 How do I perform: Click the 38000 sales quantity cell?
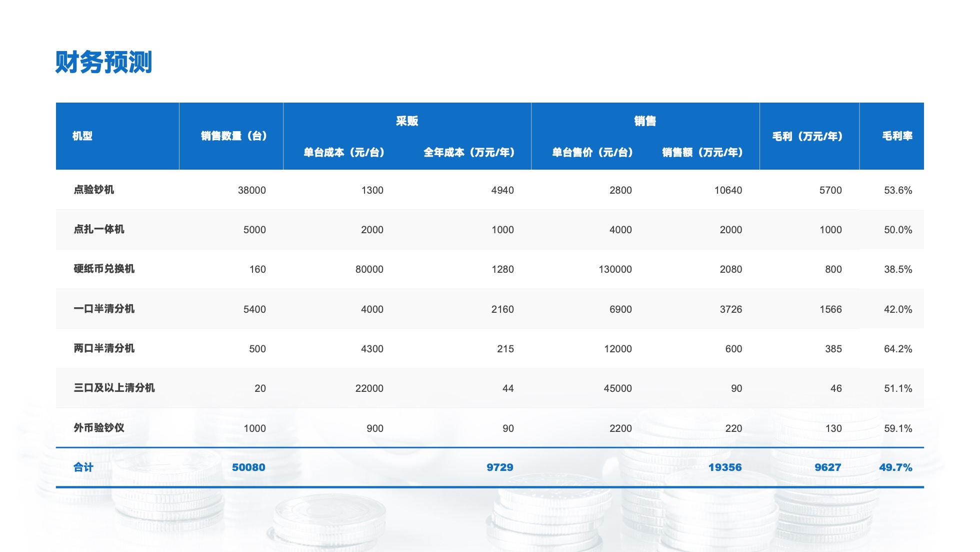[x=252, y=190]
